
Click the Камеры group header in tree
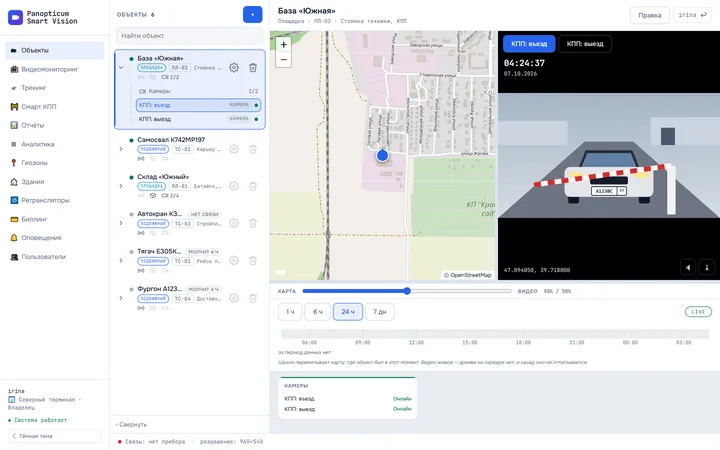click(x=198, y=91)
